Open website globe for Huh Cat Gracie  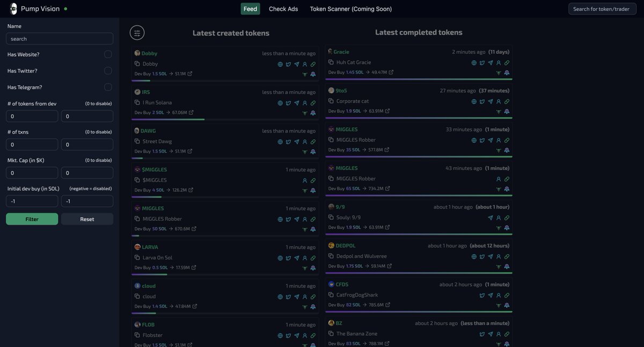(474, 62)
